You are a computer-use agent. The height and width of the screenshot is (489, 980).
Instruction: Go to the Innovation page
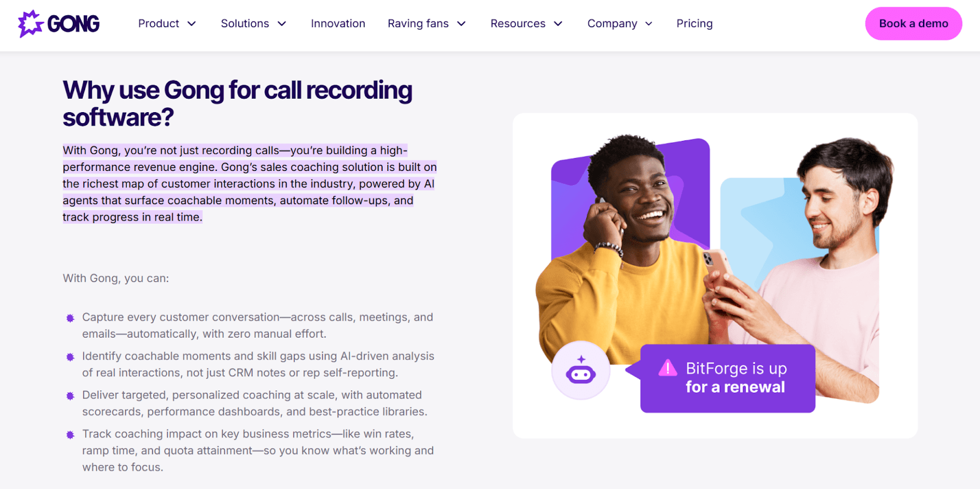(338, 23)
